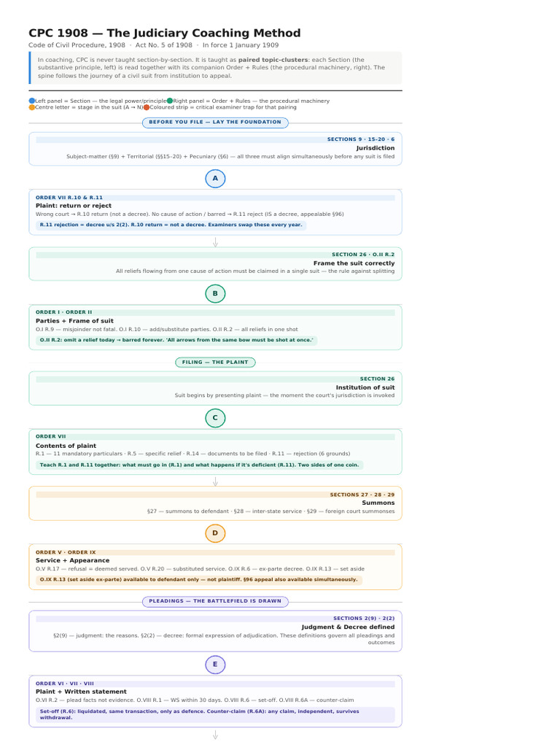560x747 pixels.
Task: Click the circled stage letter E
Action: click(x=215, y=664)
